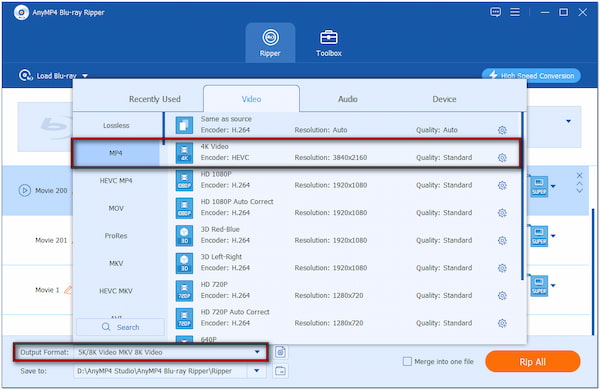Open the hamburger menu in title bar
600x390 pixels.
(515, 12)
